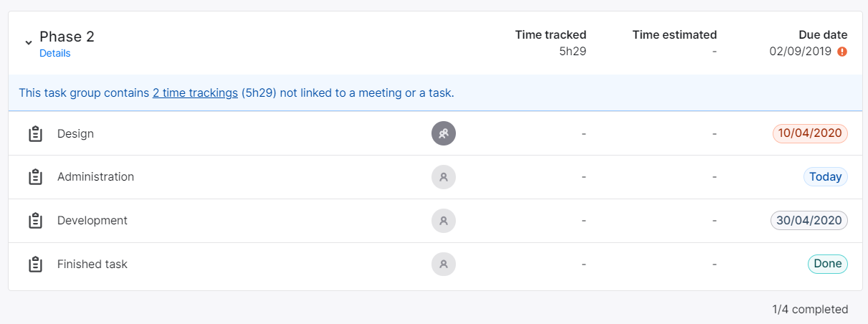Screen dimensions: 868x324
Task: Open the Details link under Phase 2
Action: point(55,53)
